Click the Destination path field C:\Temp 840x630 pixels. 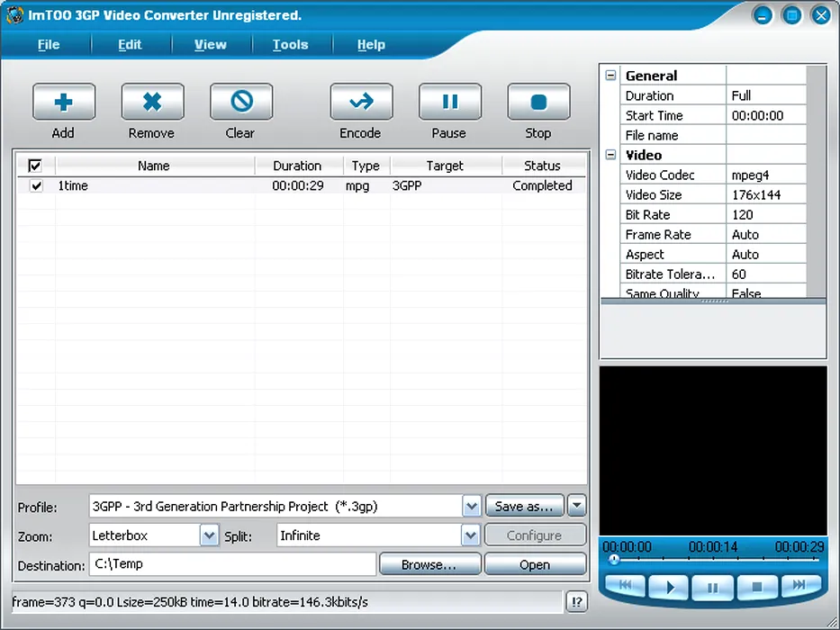232,564
